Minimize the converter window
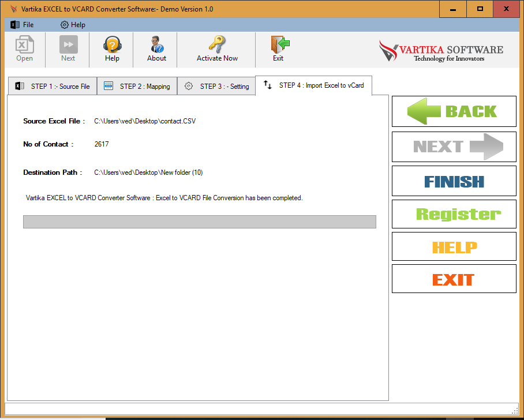Screen dimensions: 524x420 pyautogui.click(x=453, y=9)
